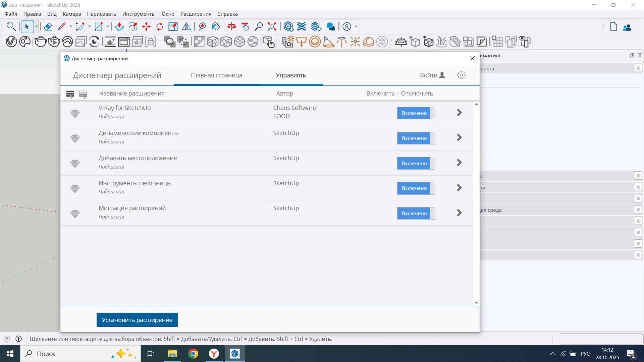Image resolution: width=644 pixels, height=362 pixels.
Task: Open the Chaos Cloud render icon
Action: click(x=67, y=42)
